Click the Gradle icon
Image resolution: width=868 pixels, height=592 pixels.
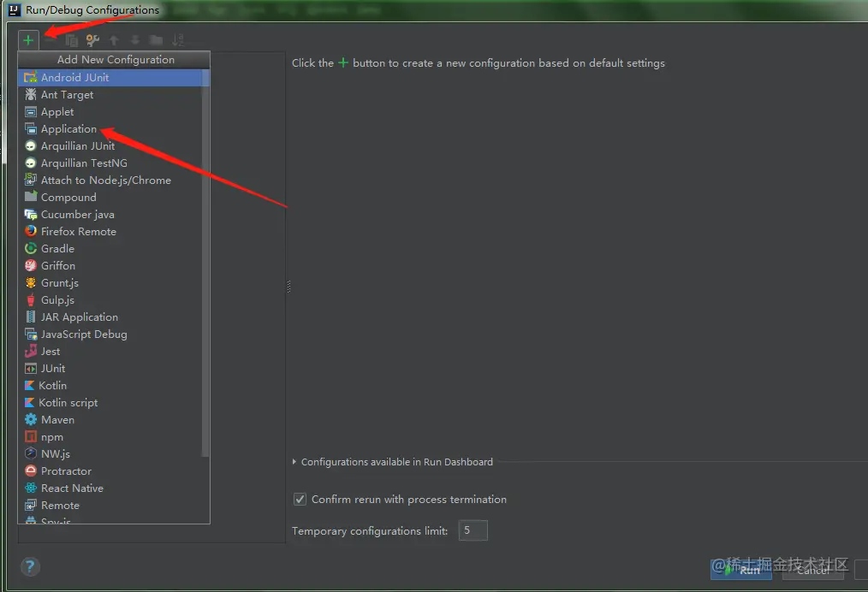[x=31, y=248]
